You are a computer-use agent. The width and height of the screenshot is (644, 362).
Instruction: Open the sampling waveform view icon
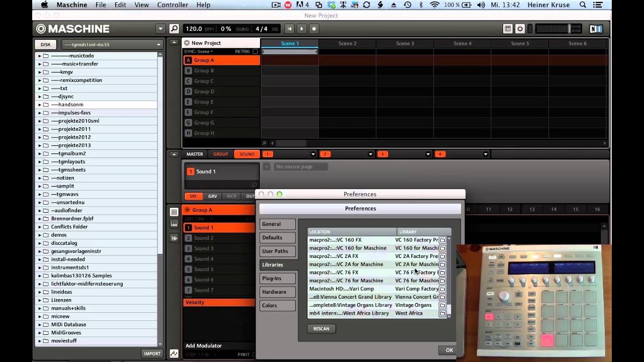174,238
